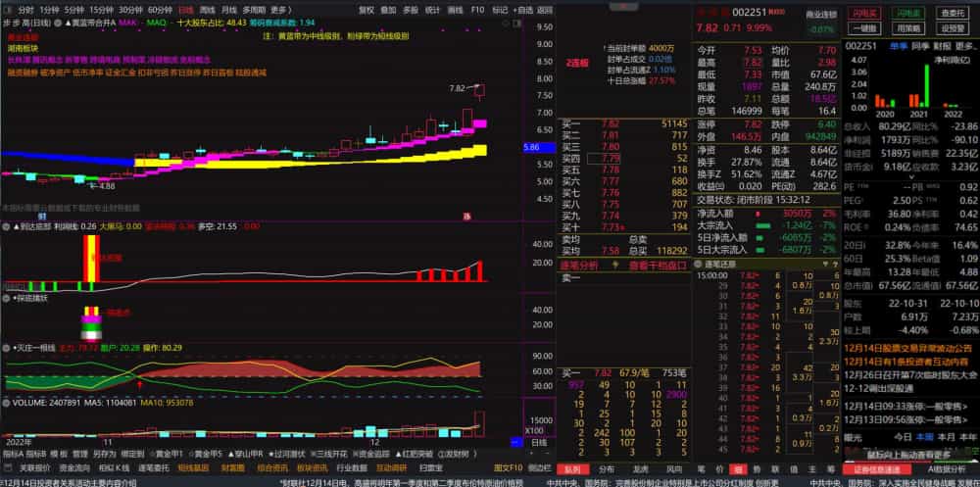Select the 60分钟 period tab
The width and height of the screenshot is (980, 487).
(161, 10)
